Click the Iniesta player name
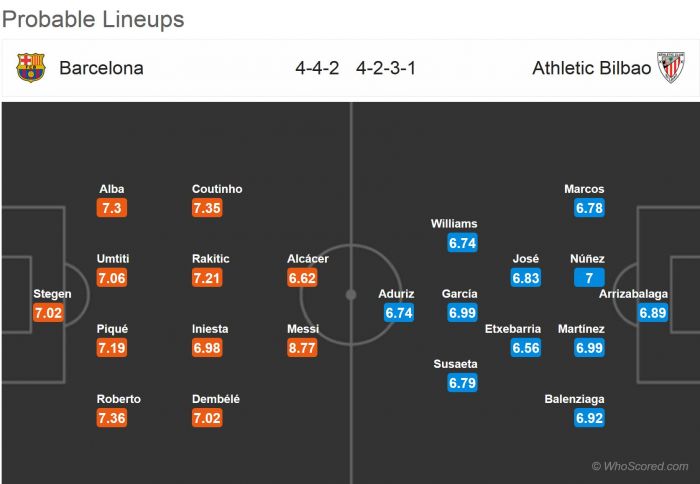 (210, 329)
